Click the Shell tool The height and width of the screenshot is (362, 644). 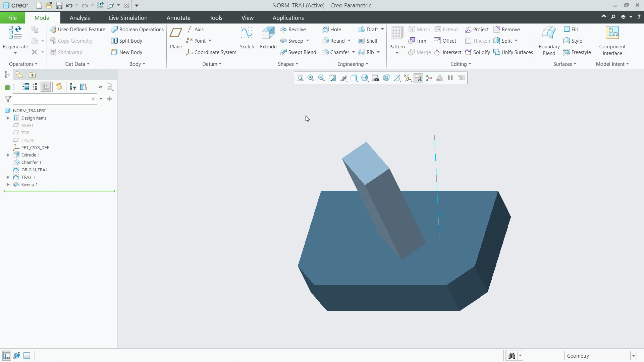368,41
